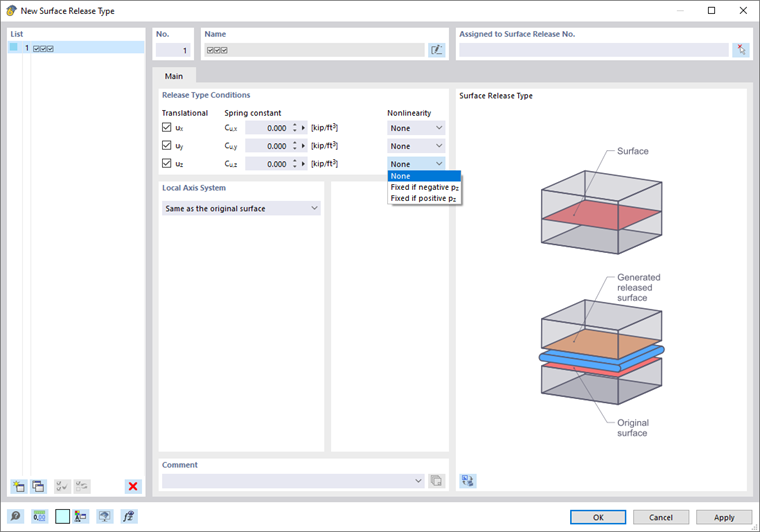Image resolution: width=760 pixels, height=532 pixels.
Task: Open the ux Nonlinearity dropdown
Action: coord(416,128)
